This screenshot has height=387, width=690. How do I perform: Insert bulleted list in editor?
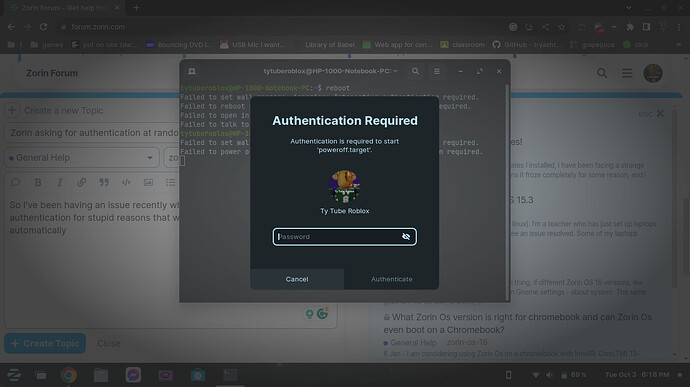(x=170, y=182)
